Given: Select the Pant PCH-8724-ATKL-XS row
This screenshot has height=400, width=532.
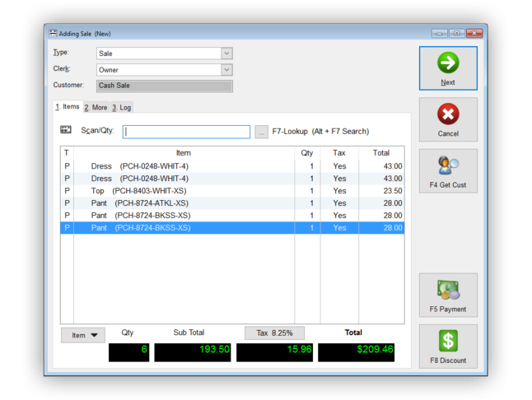Looking at the screenshot, I should pyautogui.click(x=232, y=203).
